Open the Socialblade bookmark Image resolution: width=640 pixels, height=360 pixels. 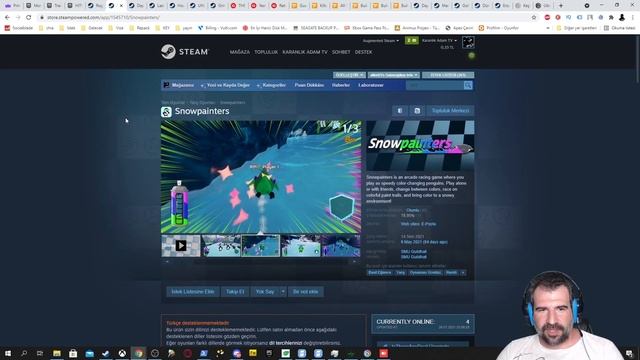pyautogui.click(x=19, y=28)
